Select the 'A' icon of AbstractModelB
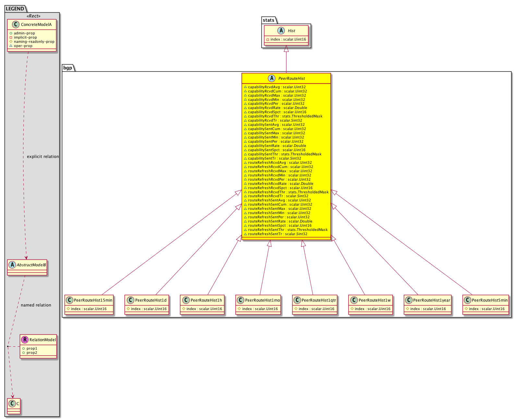The image size is (518, 420). pyautogui.click(x=12, y=265)
